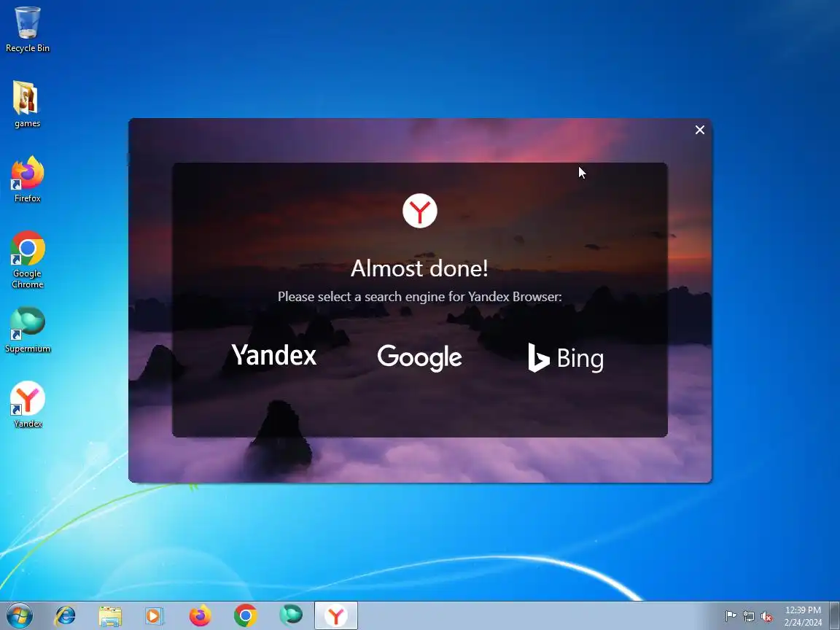Open the Recycle Bin desktop icon
Viewport: 840px width, 630px height.
27,29
